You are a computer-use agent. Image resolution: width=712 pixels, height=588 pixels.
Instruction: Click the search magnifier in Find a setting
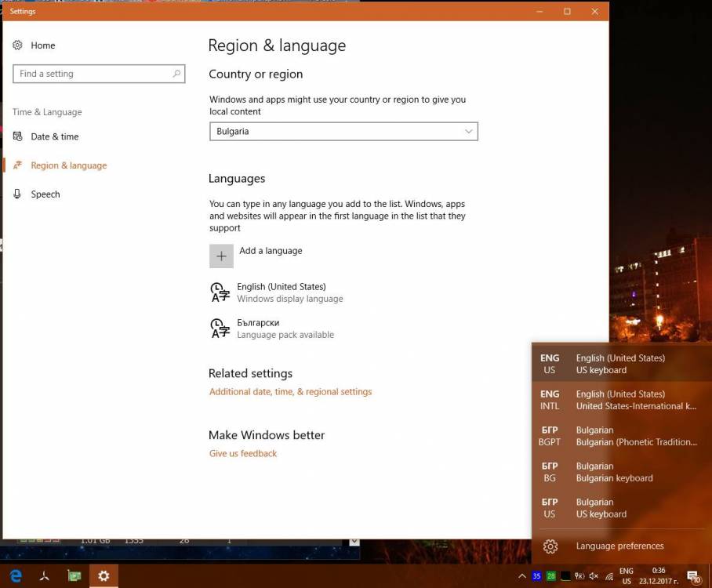pyautogui.click(x=176, y=74)
